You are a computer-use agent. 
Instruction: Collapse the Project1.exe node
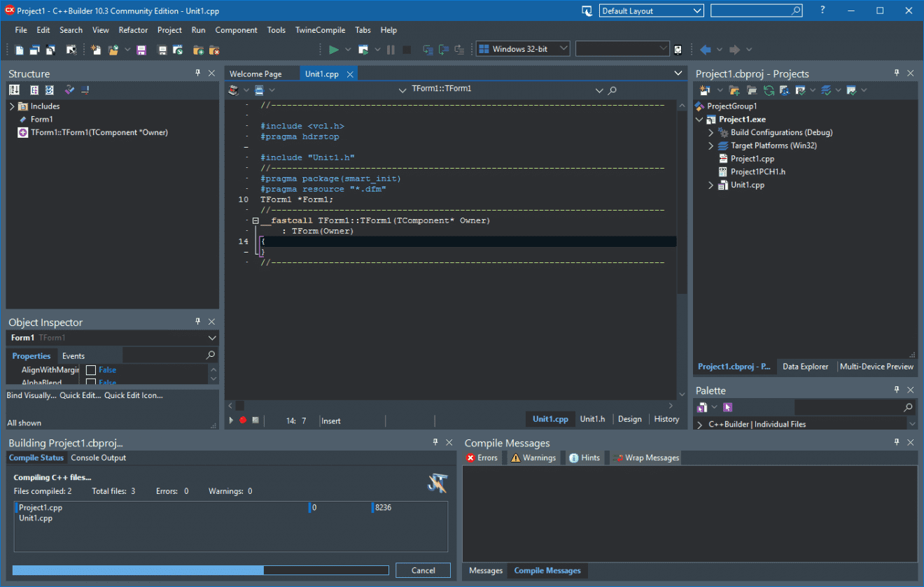(699, 120)
